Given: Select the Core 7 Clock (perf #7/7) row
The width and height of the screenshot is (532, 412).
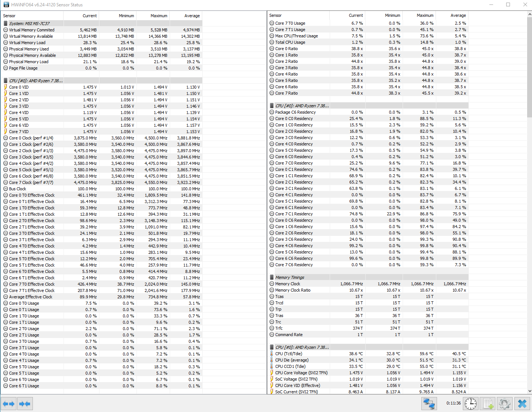Looking at the screenshot, I should point(102,182).
